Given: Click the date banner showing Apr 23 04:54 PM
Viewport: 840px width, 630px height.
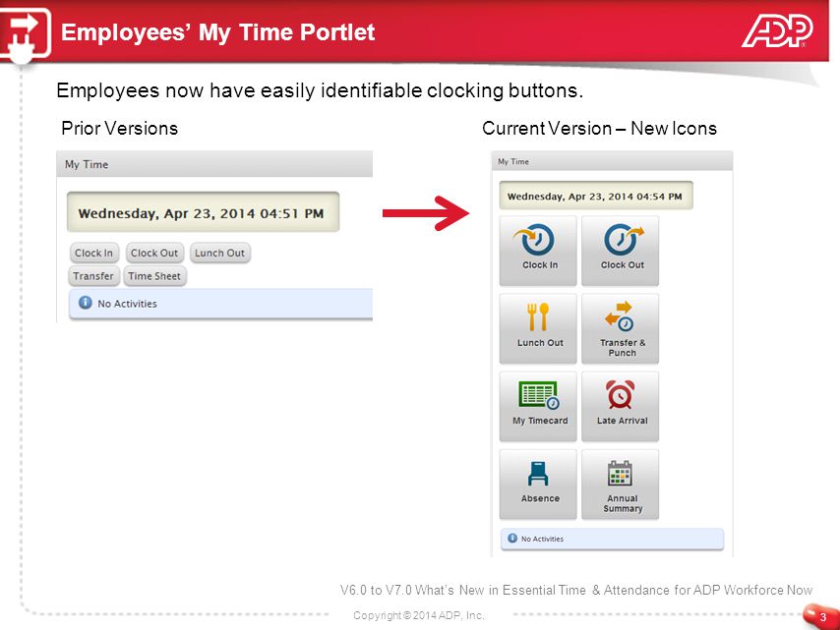Looking at the screenshot, I should [x=596, y=195].
